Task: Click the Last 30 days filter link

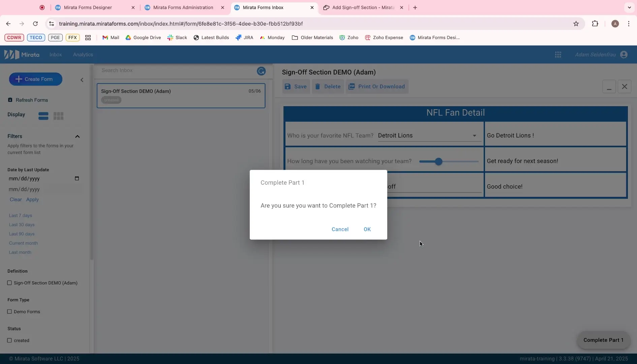Action: (22, 224)
